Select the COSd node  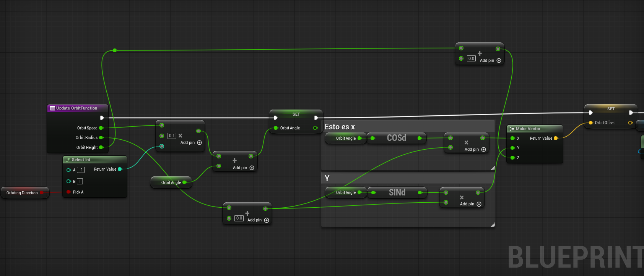point(396,138)
